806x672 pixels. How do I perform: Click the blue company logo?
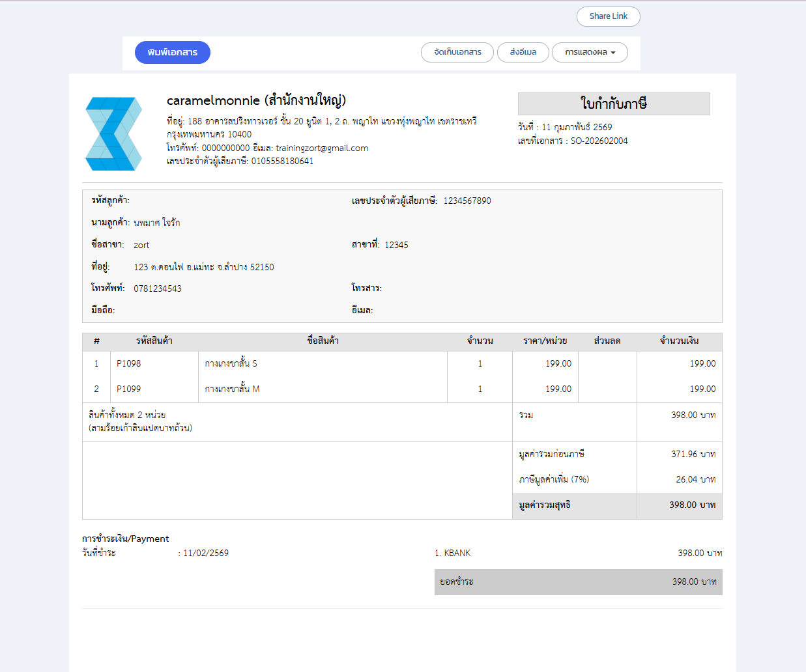113,133
